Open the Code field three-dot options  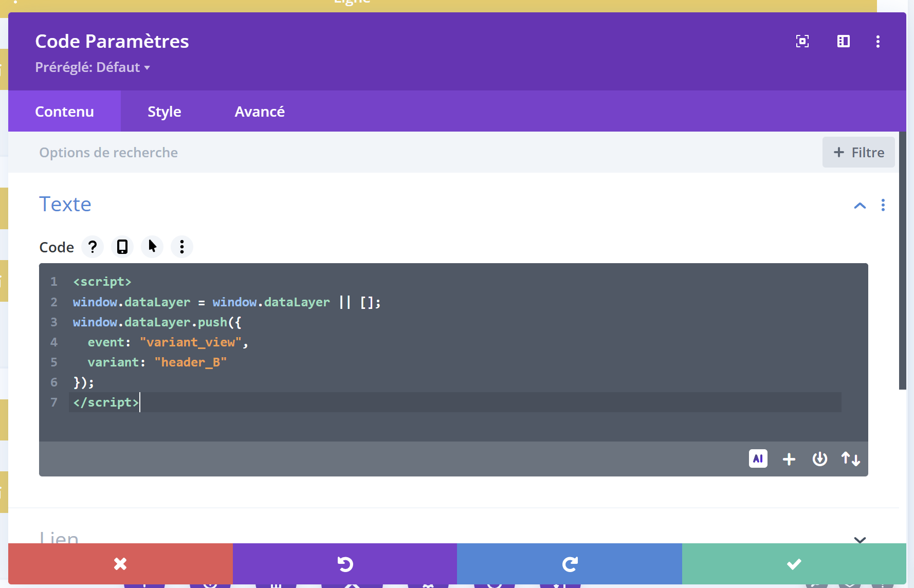(x=182, y=247)
